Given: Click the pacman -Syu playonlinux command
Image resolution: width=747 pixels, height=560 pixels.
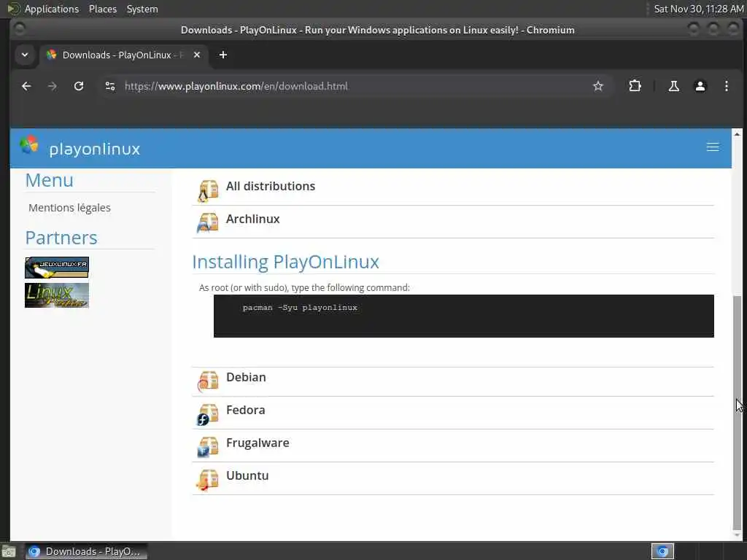Looking at the screenshot, I should click(300, 308).
